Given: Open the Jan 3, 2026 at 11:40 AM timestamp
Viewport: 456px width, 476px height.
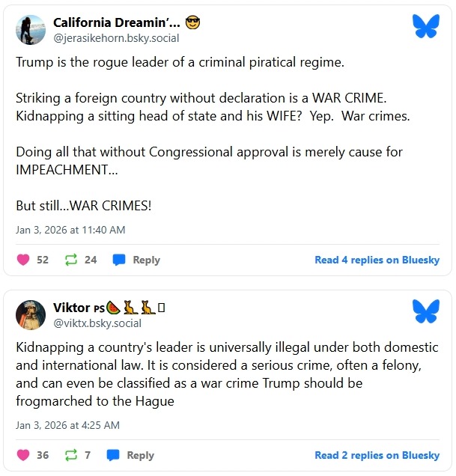Looking at the screenshot, I should click(70, 229).
